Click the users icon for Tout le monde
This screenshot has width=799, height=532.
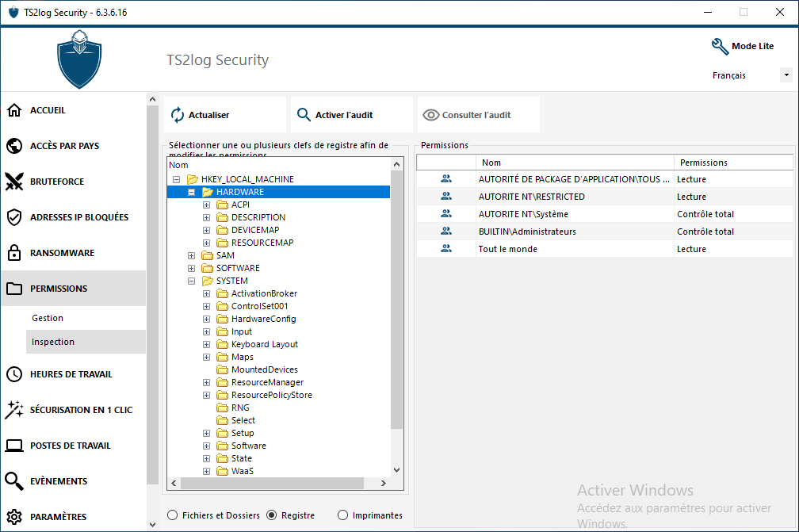coord(446,248)
